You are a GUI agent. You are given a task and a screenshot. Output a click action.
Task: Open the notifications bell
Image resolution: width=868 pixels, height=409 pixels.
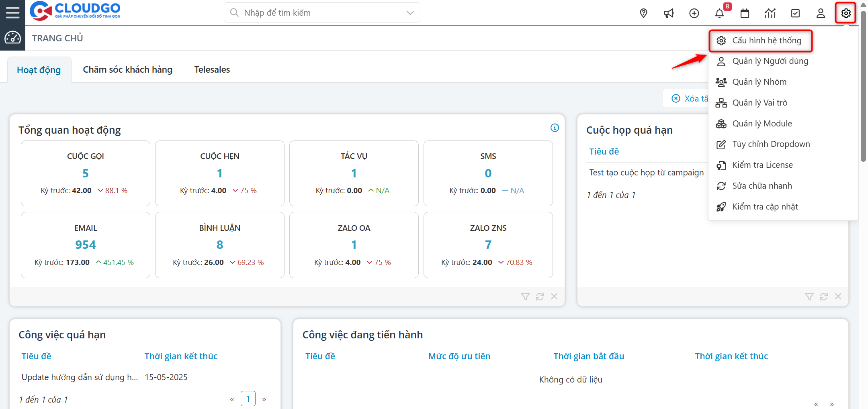(719, 13)
